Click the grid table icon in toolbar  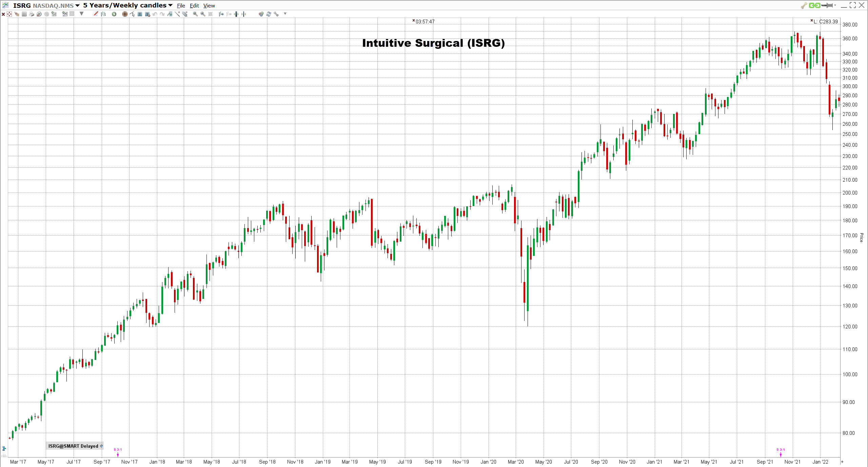coord(24,14)
